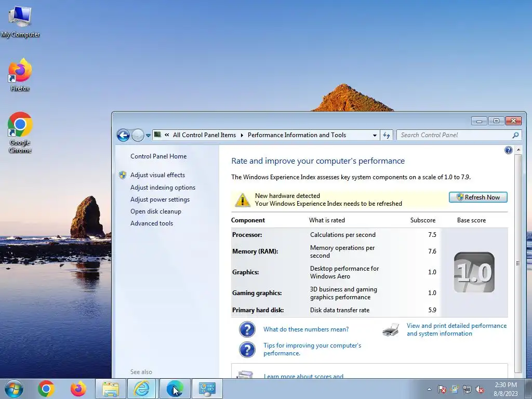Screen dimensions: 532x399
Task: Launch Firefox from the desktop shortcut
Action: point(20,75)
